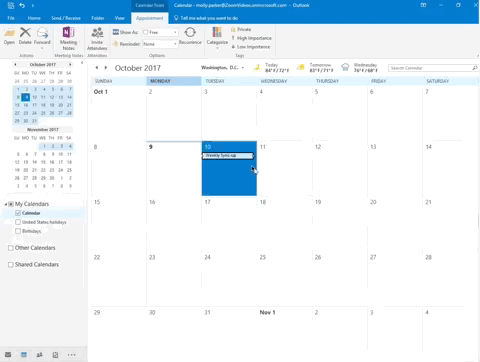Image resolution: width=480 pixels, height=362 pixels.
Task: Mark appointment as High Importance
Action: pyautogui.click(x=252, y=38)
